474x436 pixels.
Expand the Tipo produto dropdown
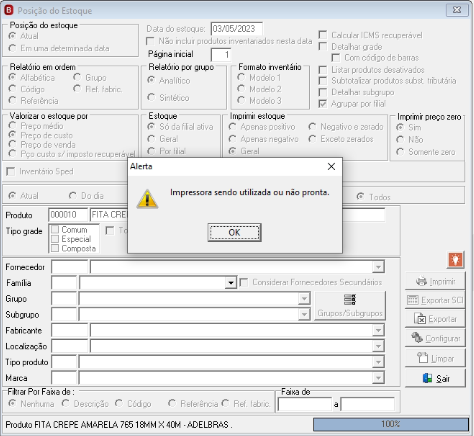[x=378, y=362]
